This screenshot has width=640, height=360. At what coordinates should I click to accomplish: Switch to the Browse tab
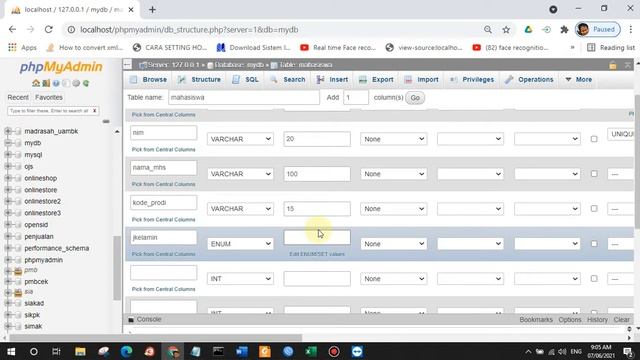149,79
